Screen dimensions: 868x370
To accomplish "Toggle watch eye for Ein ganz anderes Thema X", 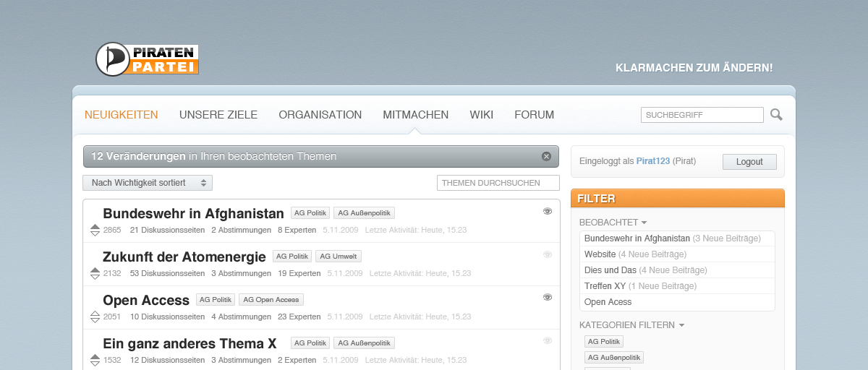I will pos(548,340).
